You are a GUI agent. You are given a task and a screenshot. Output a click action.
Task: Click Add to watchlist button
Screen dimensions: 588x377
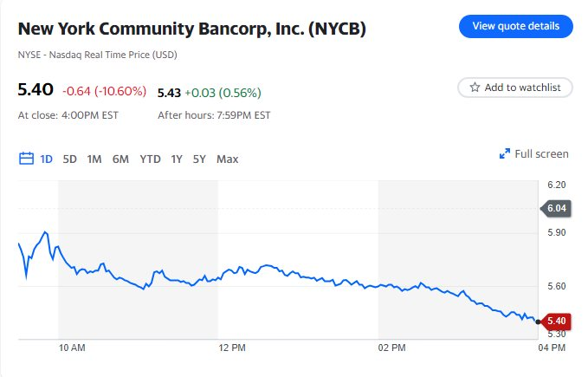515,88
